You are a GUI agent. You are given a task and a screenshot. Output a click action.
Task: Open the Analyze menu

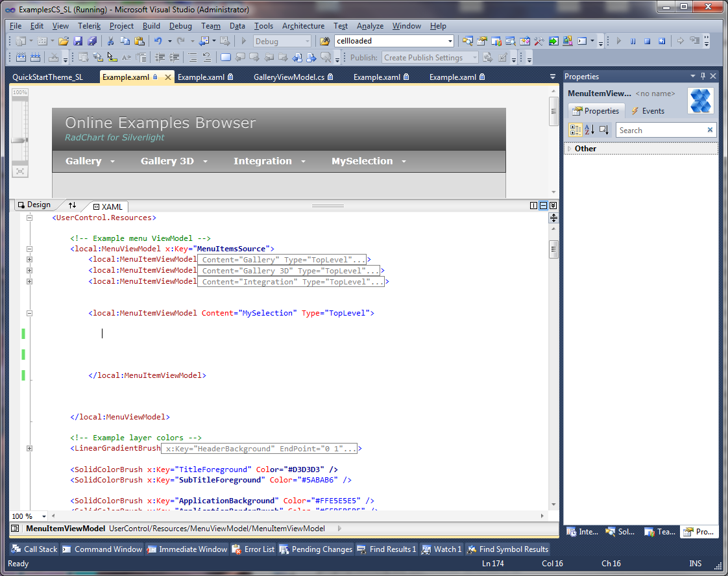[x=370, y=26]
